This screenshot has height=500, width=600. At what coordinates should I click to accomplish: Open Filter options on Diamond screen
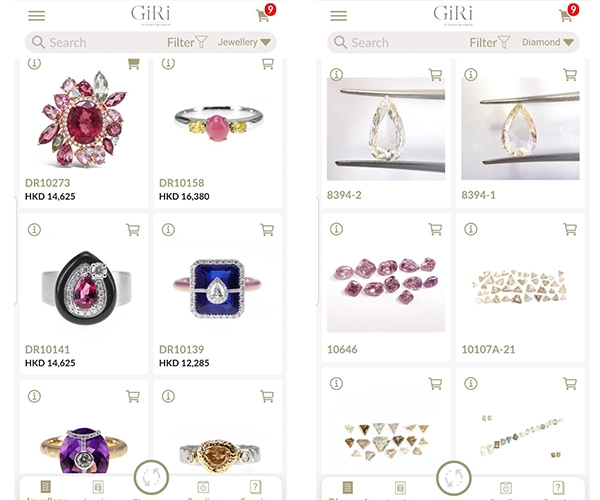(x=490, y=42)
